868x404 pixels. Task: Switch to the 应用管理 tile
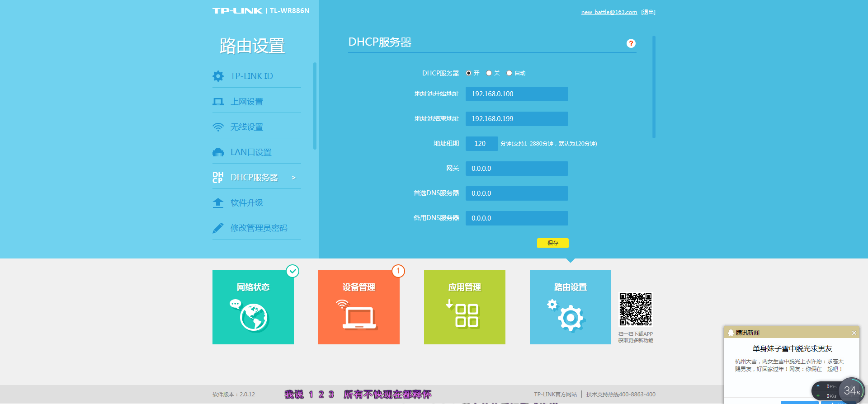click(x=465, y=307)
